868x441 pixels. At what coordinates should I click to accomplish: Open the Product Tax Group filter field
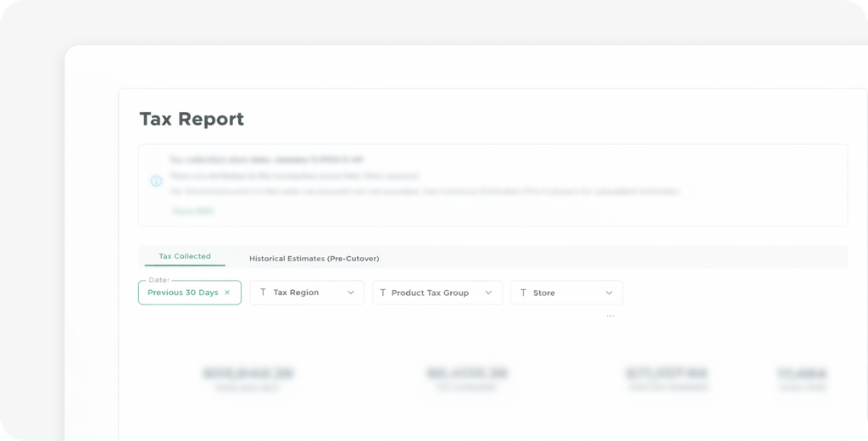pos(437,293)
